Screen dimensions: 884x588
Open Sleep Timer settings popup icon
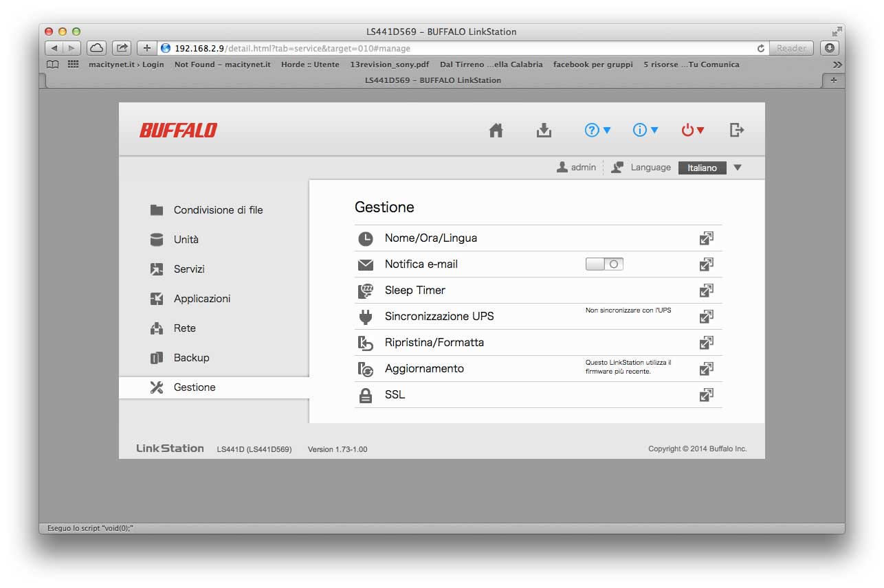(706, 291)
